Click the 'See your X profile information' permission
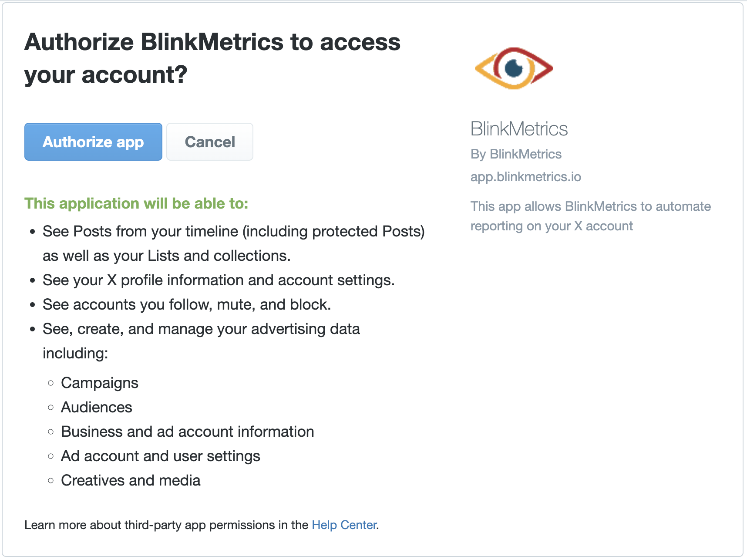The height and width of the screenshot is (560, 747). point(218,280)
